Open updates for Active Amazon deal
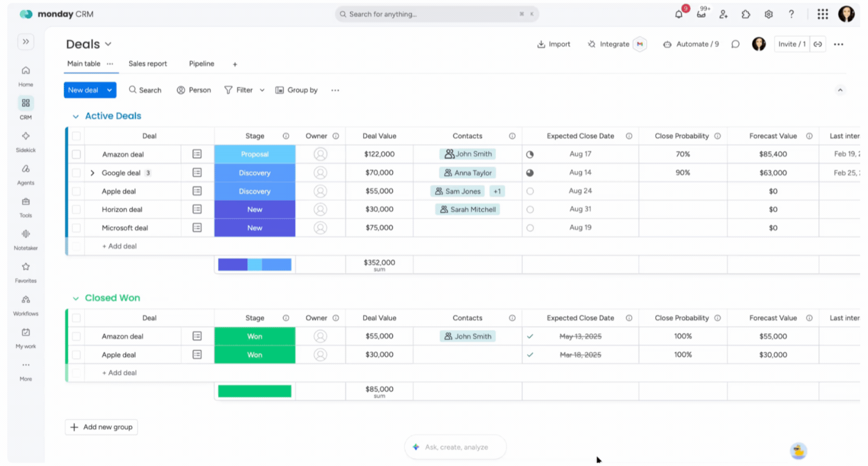 point(197,154)
